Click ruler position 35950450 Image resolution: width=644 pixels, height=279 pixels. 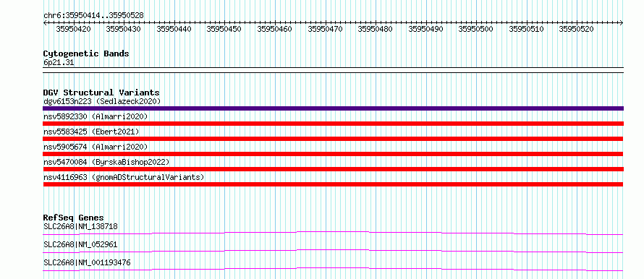click(x=224, y=29)
